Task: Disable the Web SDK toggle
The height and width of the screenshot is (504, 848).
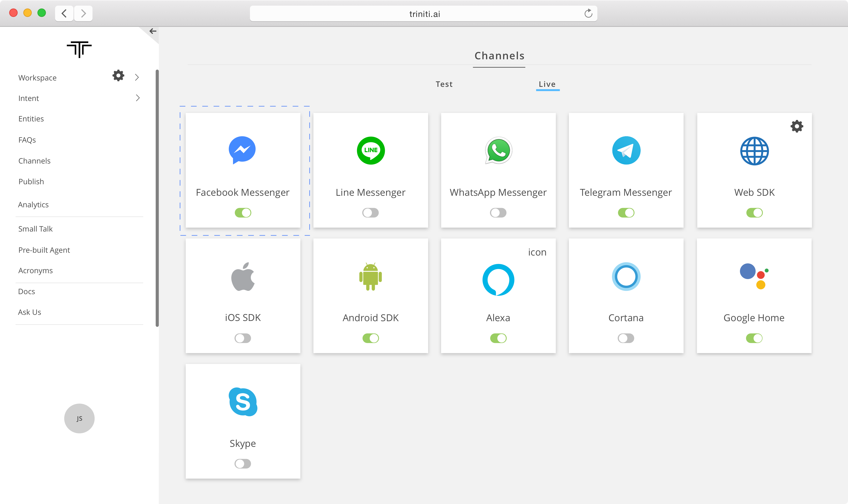Action: (x=754, y=213)
